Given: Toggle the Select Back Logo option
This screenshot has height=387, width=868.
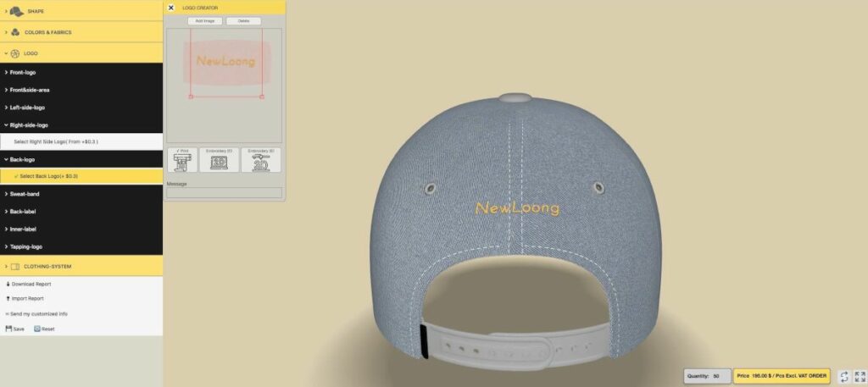Looking at the screenshot, I should [81, 176].
